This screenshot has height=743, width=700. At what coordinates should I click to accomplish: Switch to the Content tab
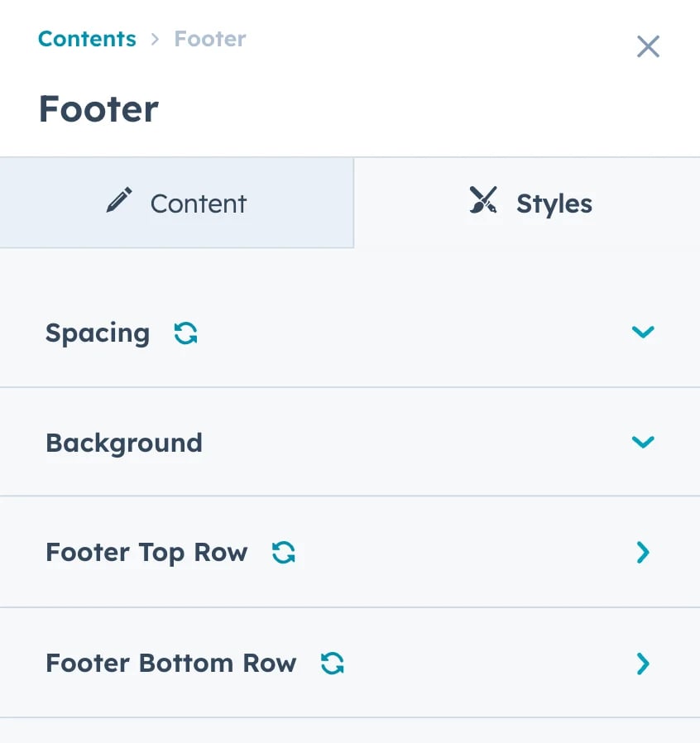click(x=177, y=204)
